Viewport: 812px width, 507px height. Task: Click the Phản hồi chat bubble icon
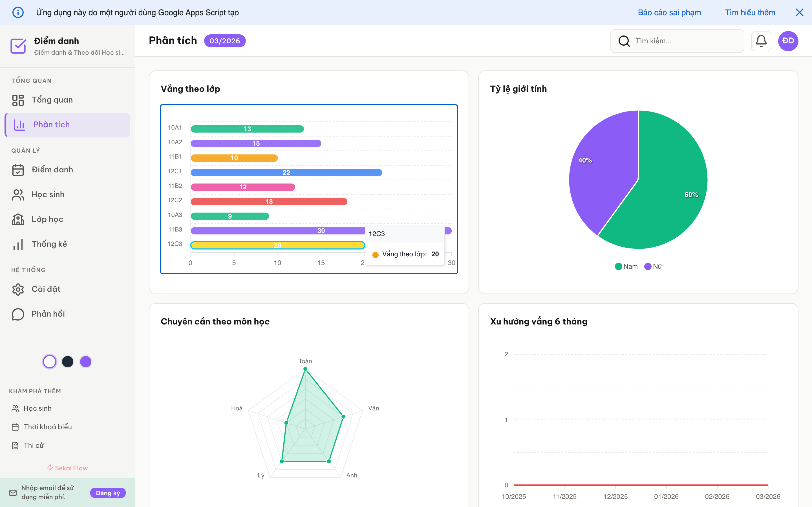tap(18, 314)
